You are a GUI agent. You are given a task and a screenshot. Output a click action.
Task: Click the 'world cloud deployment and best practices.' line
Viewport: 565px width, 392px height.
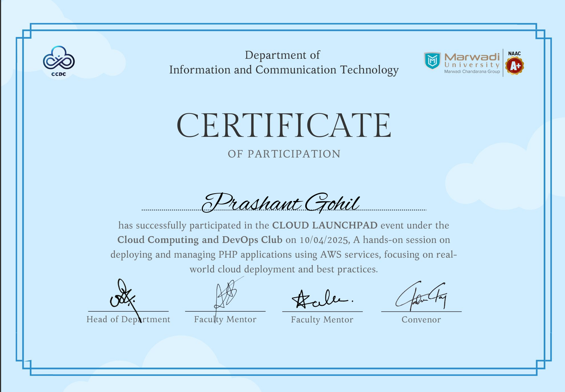284,270
